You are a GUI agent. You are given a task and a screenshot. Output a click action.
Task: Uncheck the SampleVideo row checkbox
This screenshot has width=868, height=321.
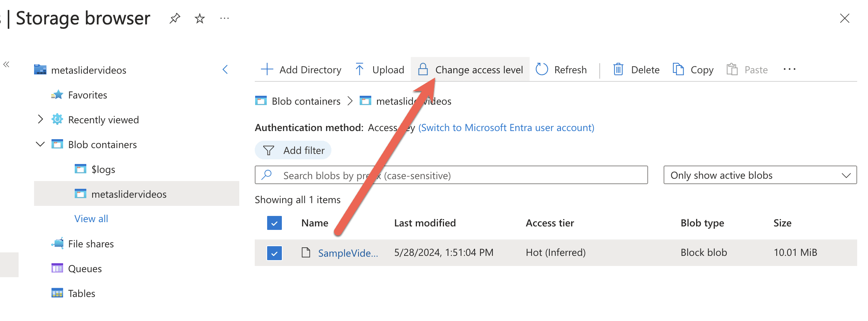[x=274, y=253]
